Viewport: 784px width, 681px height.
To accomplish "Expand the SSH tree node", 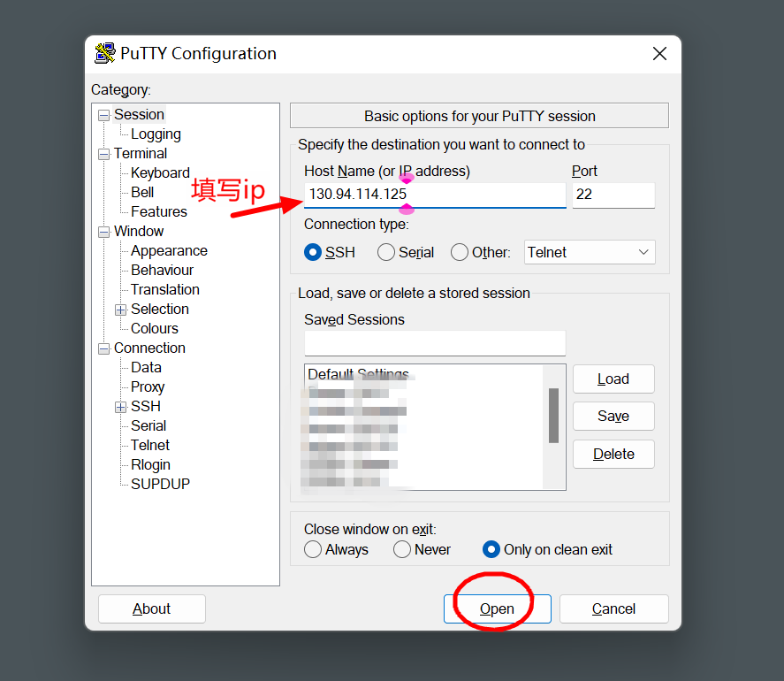I will pyautogui.click(x=121, y=407).
